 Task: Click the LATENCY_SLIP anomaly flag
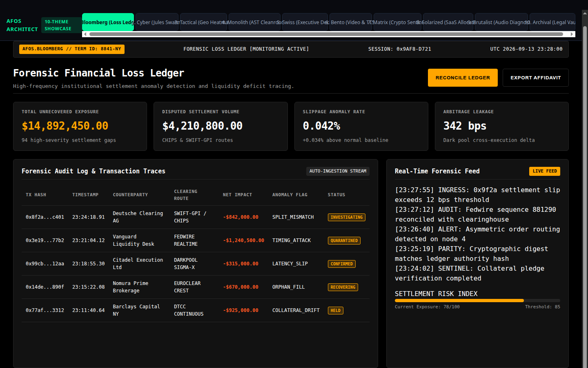pos(290,264)
